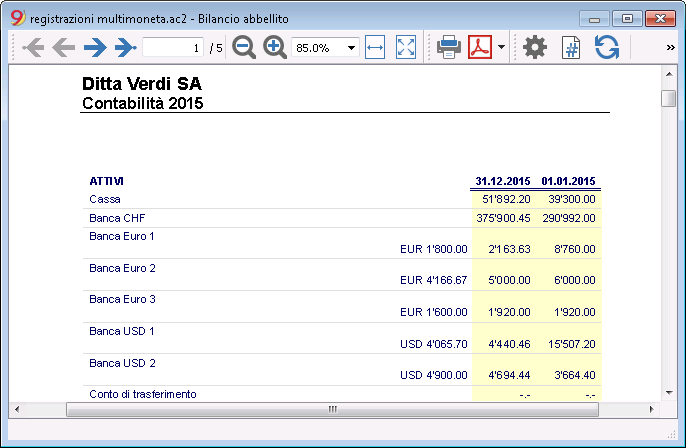This screenshot has height=448, width=686.
Task: Open page numbering setup icon
Action: 571,48
